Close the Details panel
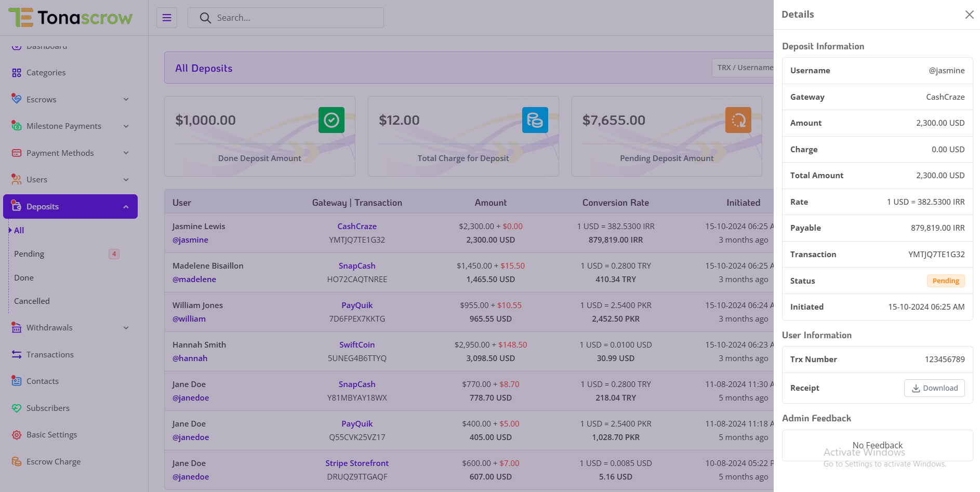 click(969, 15)
